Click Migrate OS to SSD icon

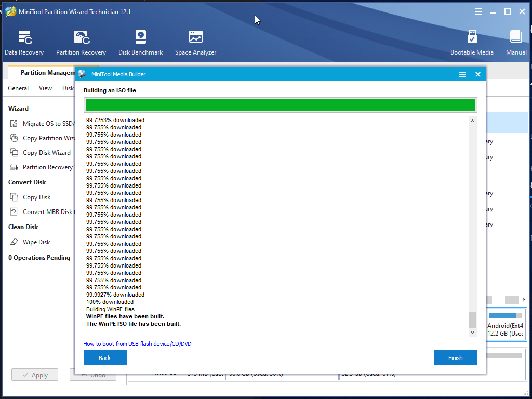14,124
